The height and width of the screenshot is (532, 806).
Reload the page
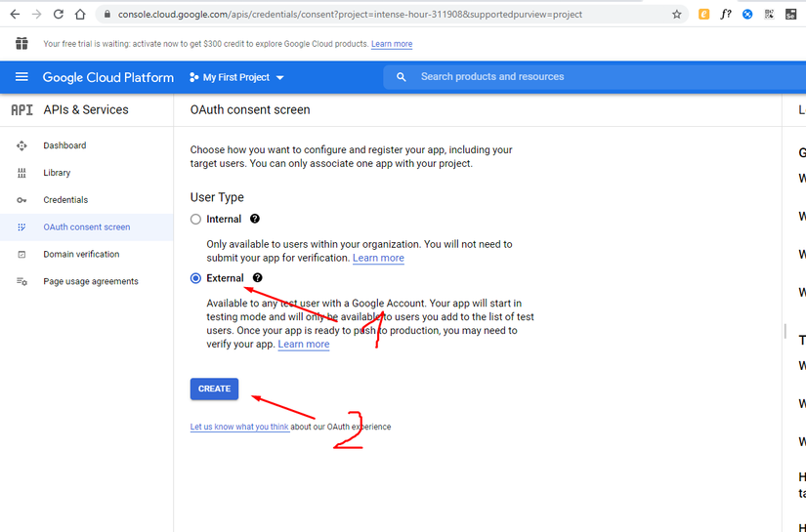coord(58,15)
